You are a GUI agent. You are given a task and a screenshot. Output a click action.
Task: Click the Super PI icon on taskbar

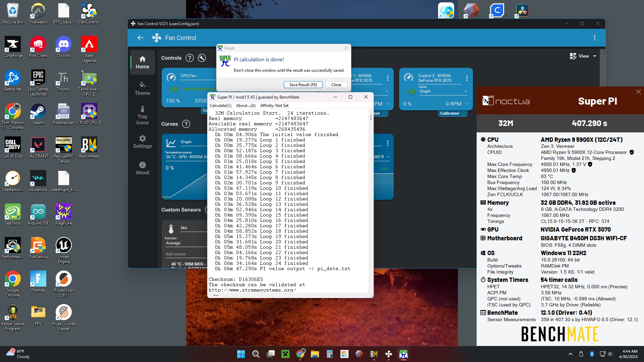click(x=403, y=354)
